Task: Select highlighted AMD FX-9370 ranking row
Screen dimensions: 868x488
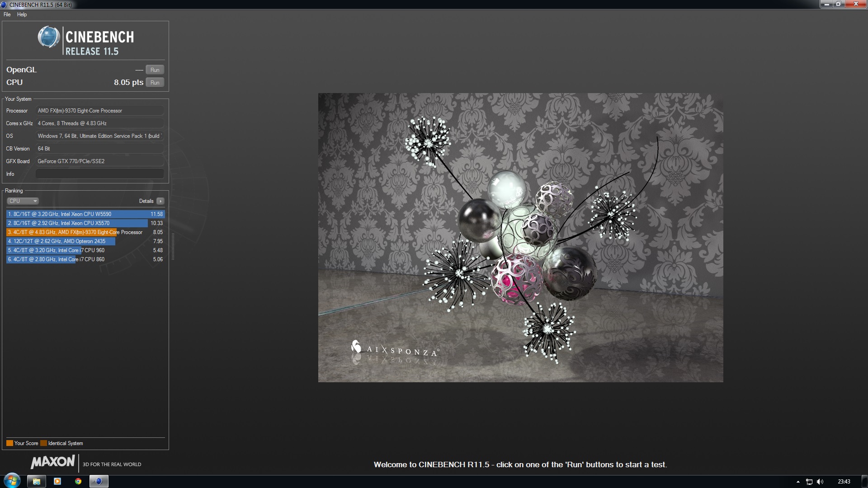Action: (85, 232)
